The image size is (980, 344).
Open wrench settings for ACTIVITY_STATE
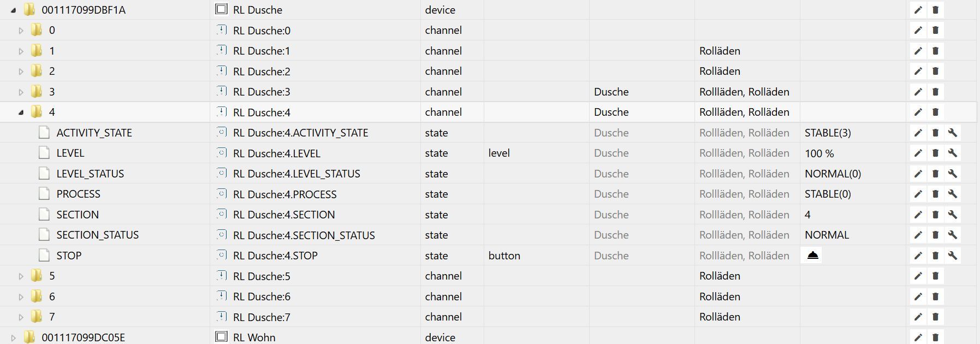[953, 133]
